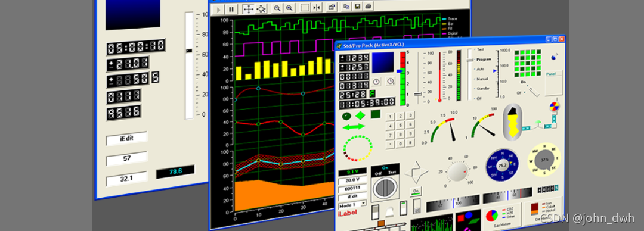The width and height of the screenshot is (644, 231).
Task: Click the green double arrow indicator
Action: click(354, 127)
